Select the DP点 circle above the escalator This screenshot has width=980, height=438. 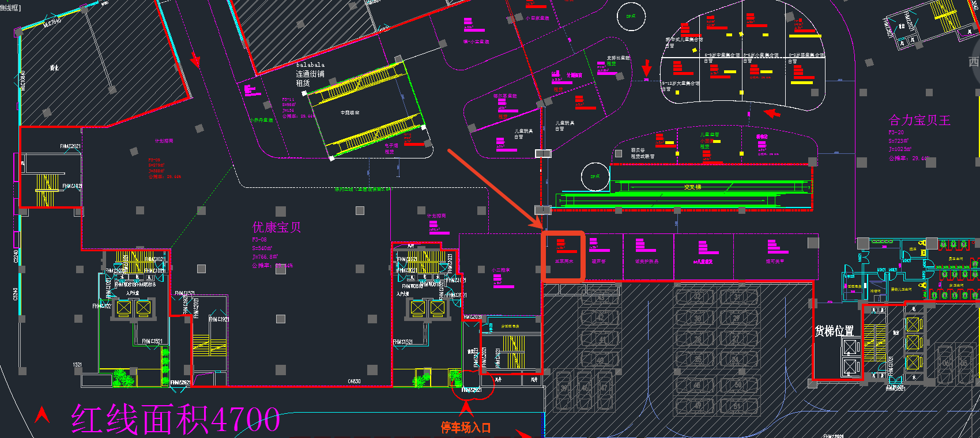[595, 177]
